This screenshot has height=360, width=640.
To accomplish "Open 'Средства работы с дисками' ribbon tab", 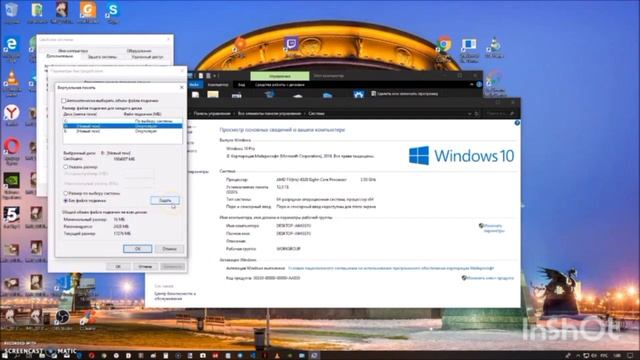I will pyautogui.click(x=280, y=84).
